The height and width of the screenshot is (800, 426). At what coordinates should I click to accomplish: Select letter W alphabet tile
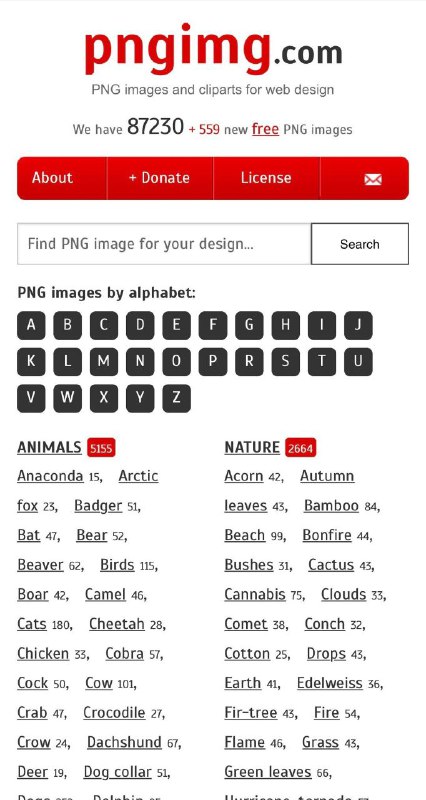[67, 398]
